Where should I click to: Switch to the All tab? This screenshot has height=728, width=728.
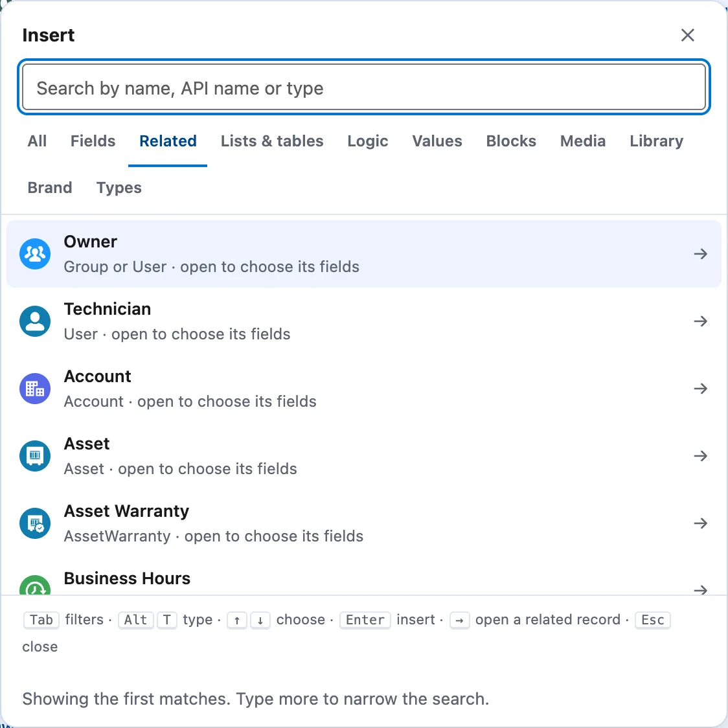[37, 141]
